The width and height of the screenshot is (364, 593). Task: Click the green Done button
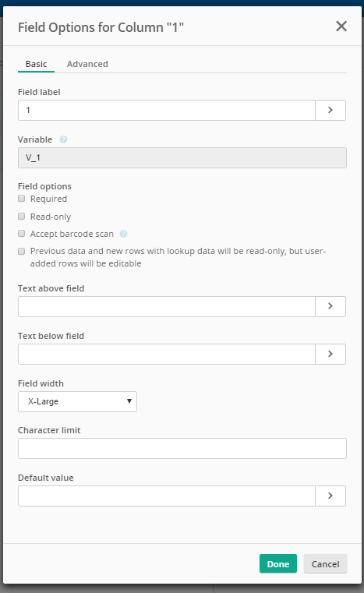278,564
